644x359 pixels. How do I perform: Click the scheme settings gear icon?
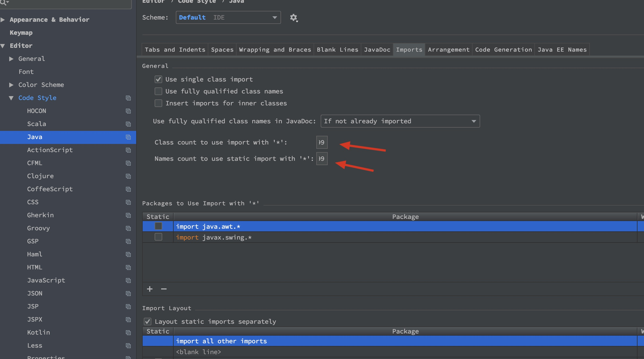coord(294,18)
